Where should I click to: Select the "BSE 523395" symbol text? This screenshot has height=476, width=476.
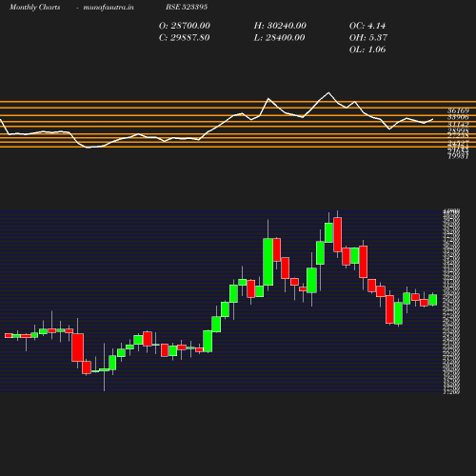pos(187,7)
